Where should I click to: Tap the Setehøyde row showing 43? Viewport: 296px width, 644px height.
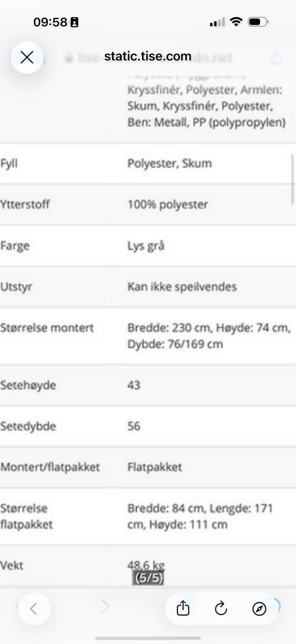click(148, 385)
